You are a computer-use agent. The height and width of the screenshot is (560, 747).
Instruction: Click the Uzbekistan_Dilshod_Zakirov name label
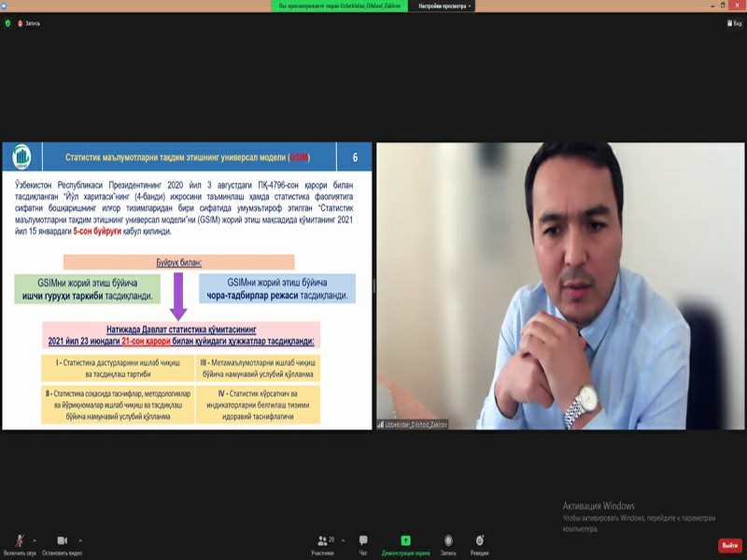413,424
